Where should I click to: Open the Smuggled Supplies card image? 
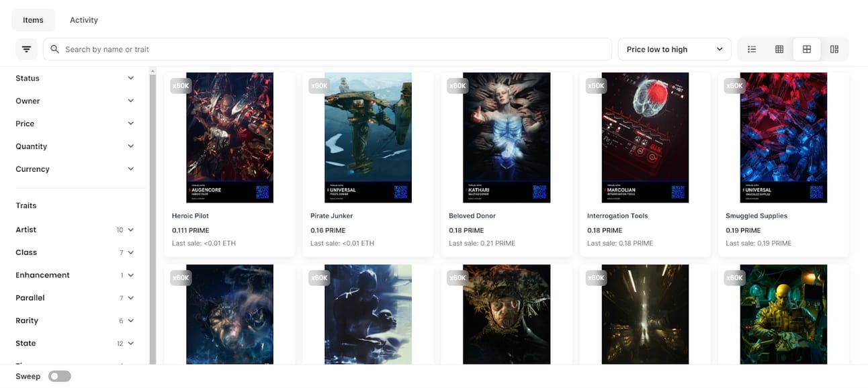click(783, 138)
